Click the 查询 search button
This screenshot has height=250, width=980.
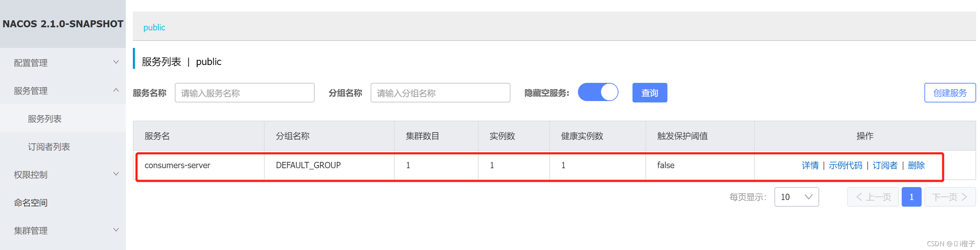(x=649, y=92)
